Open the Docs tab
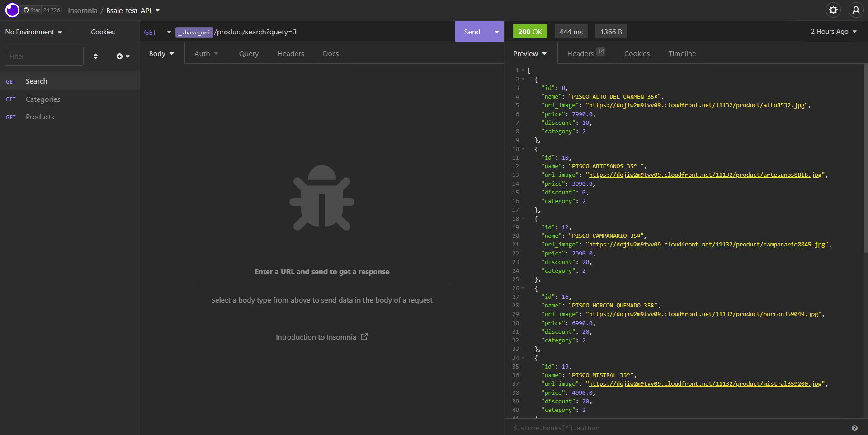The height and width of the screenshot is (435, 868). coord(330,53)
